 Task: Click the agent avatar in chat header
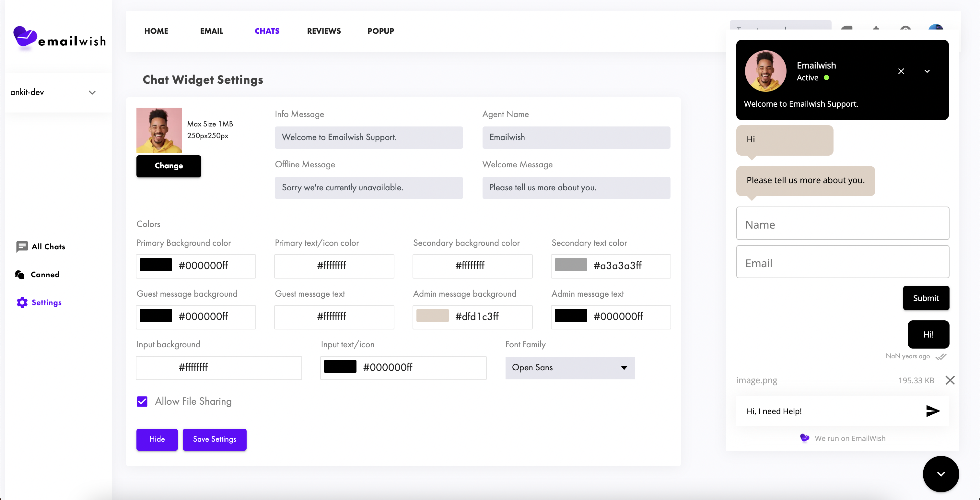[x=765, y=71]
